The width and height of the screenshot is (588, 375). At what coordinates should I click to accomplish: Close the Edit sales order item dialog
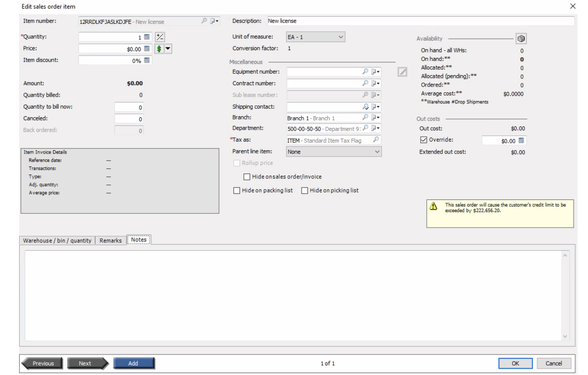point(573,6)
